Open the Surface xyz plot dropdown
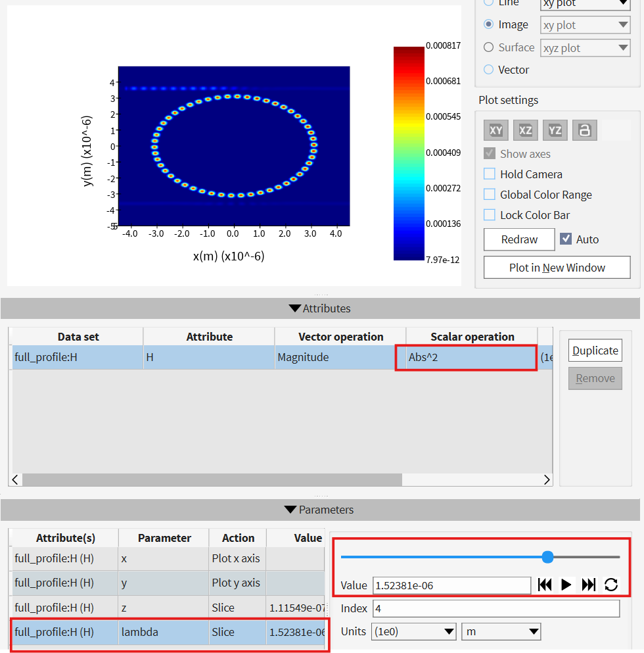This screenshot has width=644, height=653. point(586,48)
